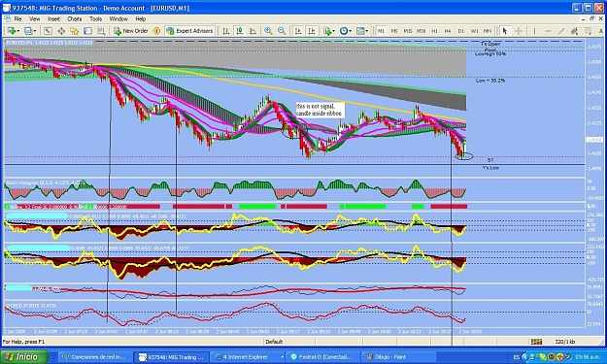This screenshot has width=607, height=364.
Task: Open the New Chart toolbar icon
Action: [12, 31]
